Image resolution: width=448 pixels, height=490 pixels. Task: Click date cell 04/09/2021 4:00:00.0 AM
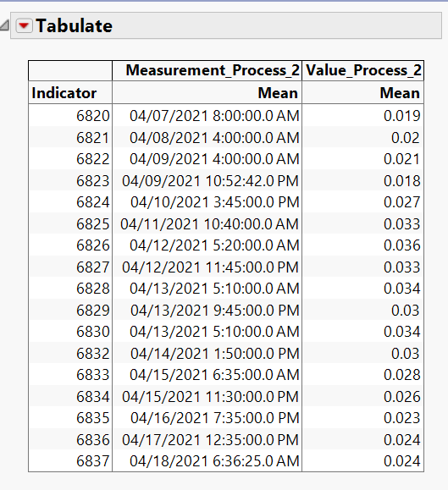click(214, 159)
